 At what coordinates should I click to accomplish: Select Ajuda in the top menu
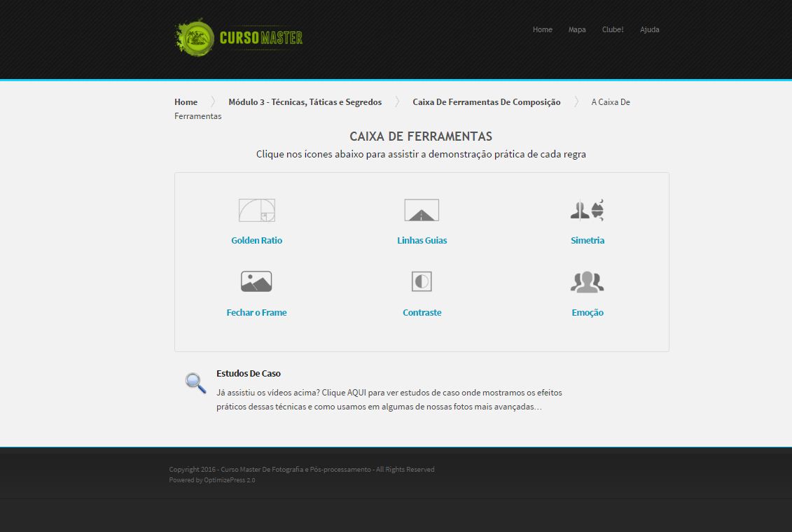[649, 29]
